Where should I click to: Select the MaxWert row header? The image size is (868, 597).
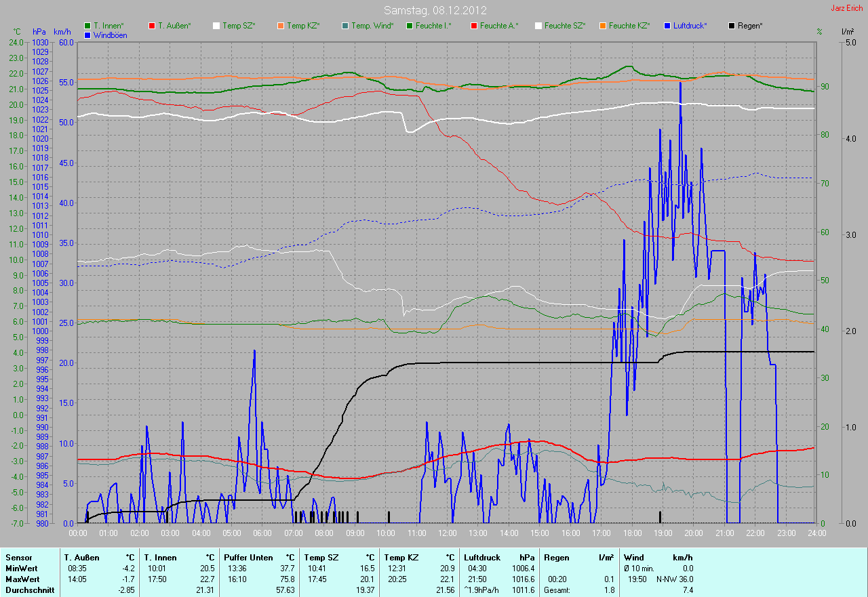click(22, 579)
